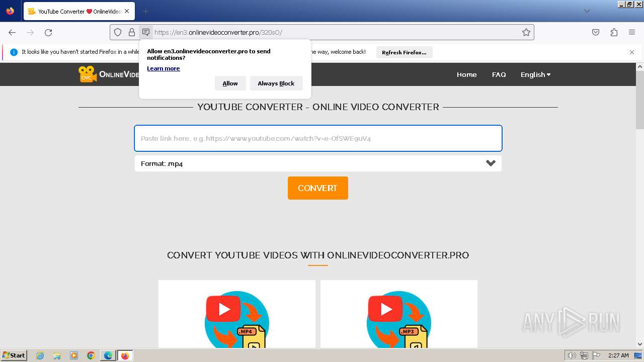Open the Learn more link

tap(164, 68)
